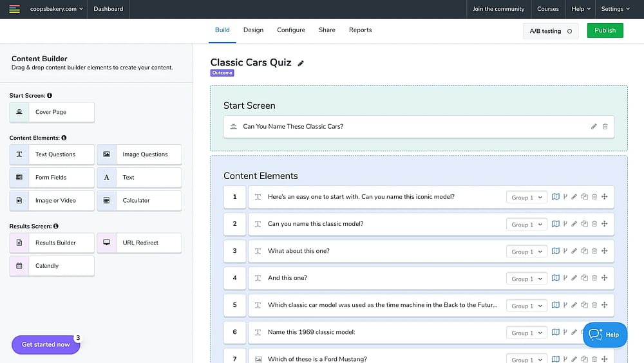
Task: Select the Calendly element
Action: [x=52, y=266]
